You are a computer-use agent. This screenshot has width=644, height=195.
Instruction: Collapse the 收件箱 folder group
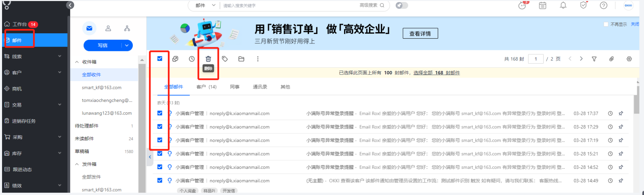[77, 62]
